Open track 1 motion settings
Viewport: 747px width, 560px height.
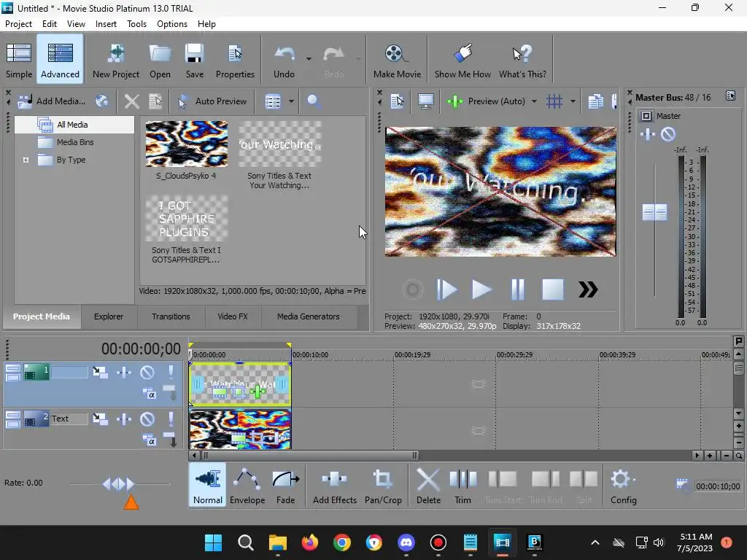[x=100, y=372]
